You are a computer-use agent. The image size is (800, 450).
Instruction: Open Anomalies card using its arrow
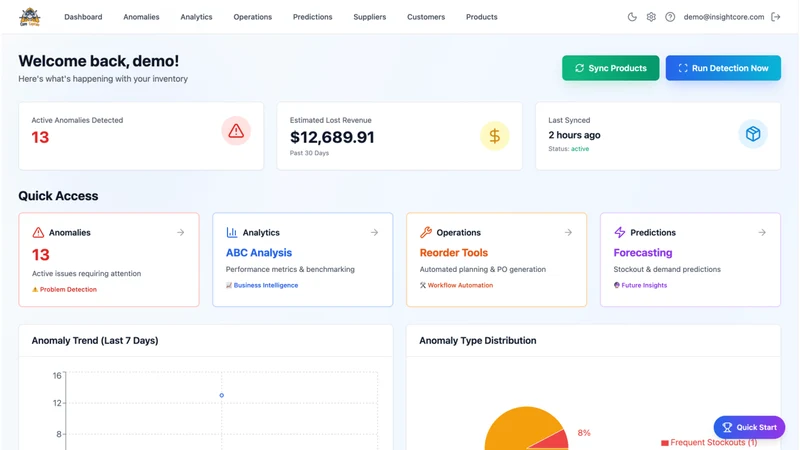[181, 232]
